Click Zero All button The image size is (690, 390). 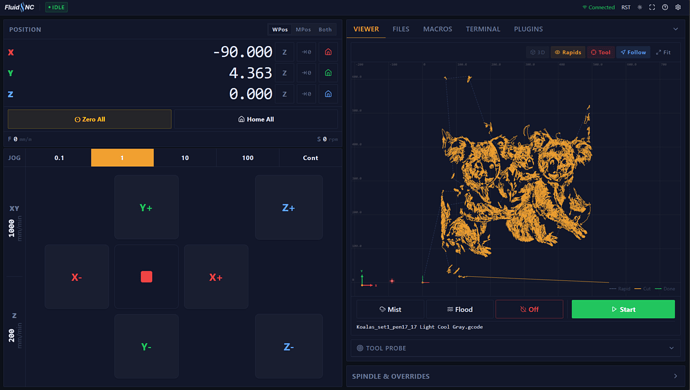click(90, 119)
